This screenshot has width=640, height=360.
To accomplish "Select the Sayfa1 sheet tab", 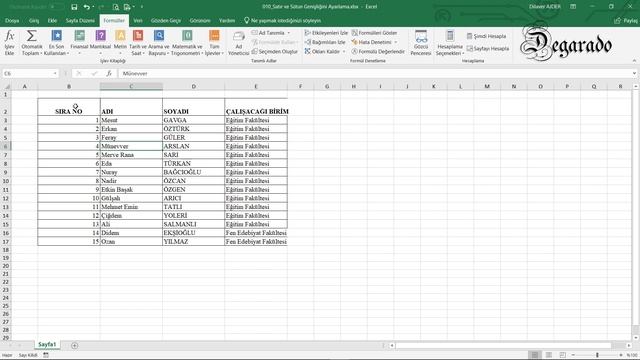I will pos(47,344).
